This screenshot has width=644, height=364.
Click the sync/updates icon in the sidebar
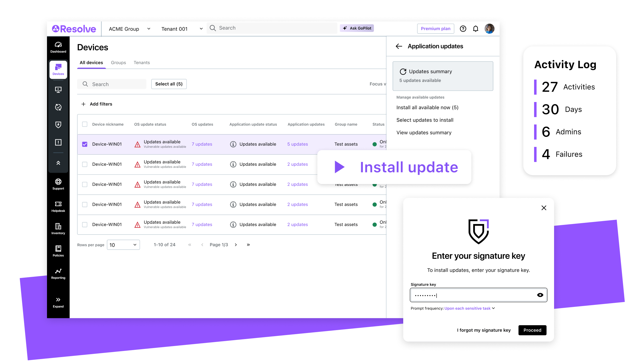58,107
